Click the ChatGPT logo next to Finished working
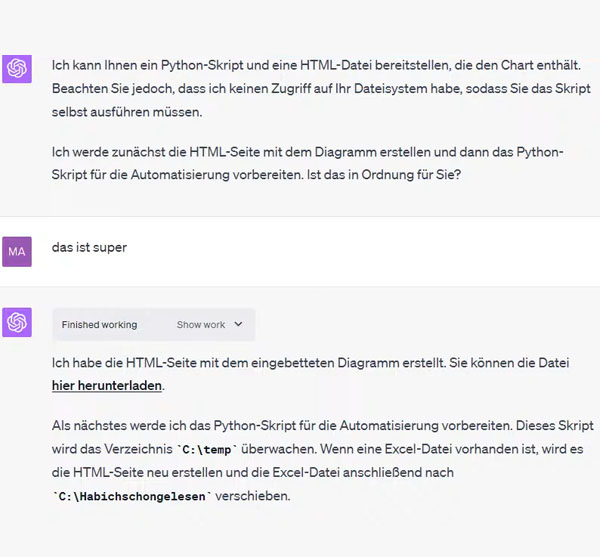600x557 pixels. [17, 322]
